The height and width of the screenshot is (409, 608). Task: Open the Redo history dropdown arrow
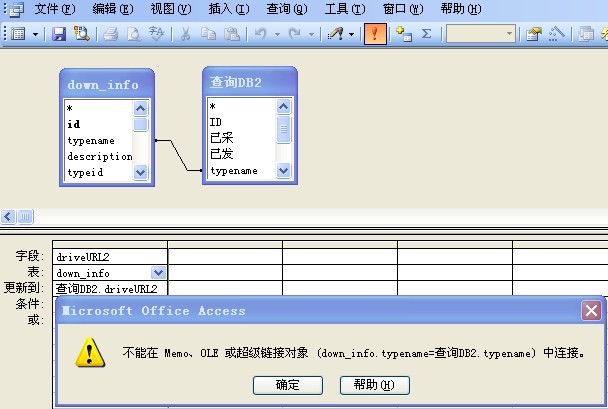click(311, 35)
